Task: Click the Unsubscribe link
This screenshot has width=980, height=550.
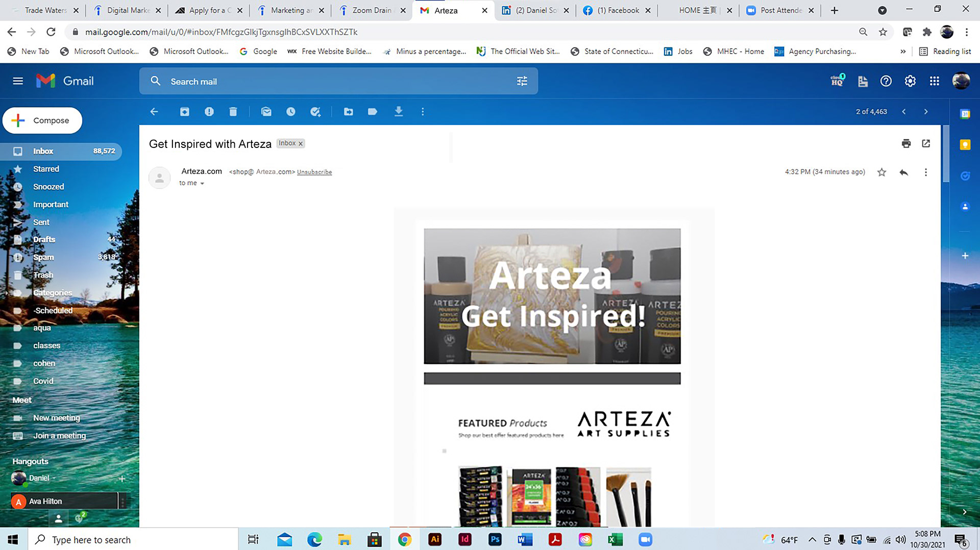Action: [x=314, y=172]
